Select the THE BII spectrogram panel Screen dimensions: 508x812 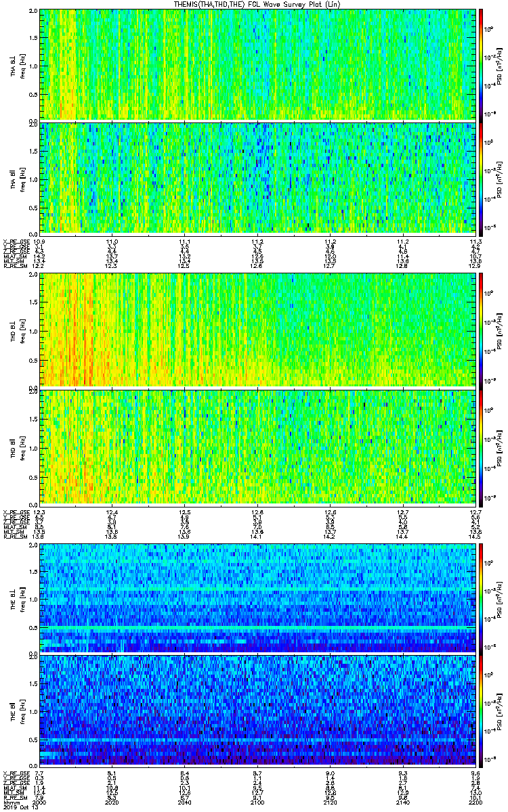[257, 710]
